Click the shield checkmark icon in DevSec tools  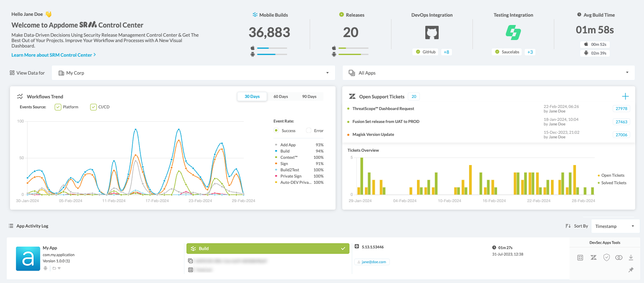point(606,258)
